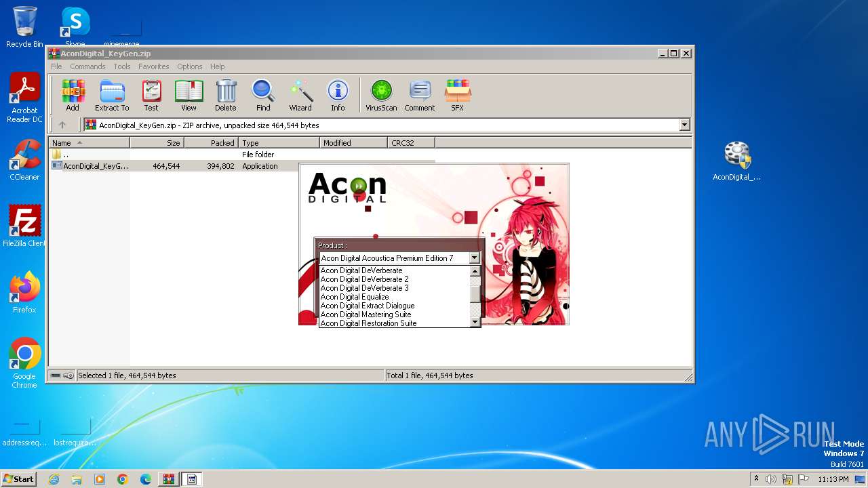Click the Add archive toolbar icon
The image size is (868, 488).
point(73,96)
